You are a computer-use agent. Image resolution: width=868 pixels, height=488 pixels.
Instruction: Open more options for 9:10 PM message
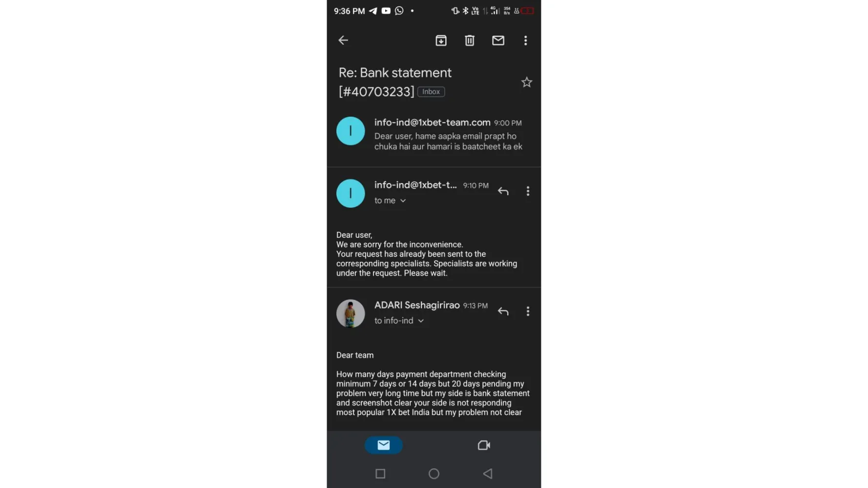(528, 191)
